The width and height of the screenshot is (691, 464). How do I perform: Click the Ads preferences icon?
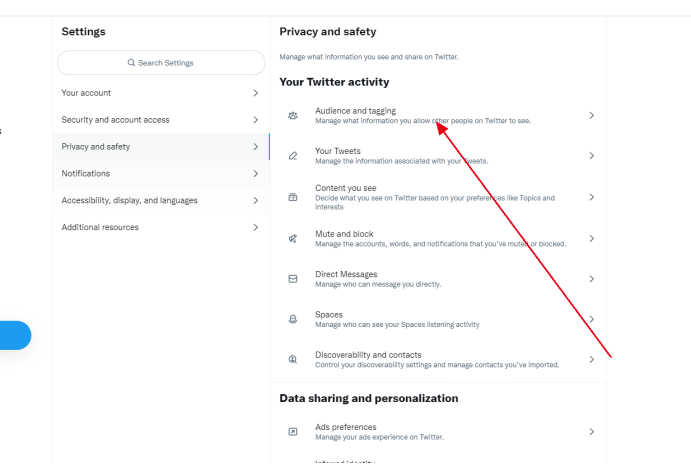click(293, 431)
